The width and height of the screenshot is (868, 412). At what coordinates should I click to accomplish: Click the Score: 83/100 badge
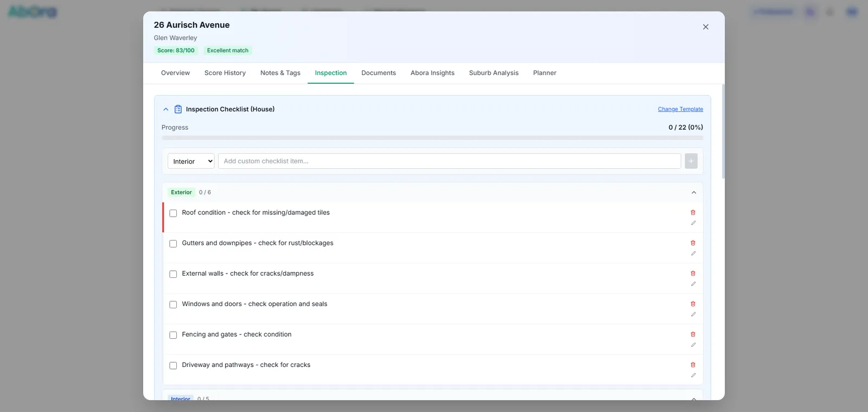click(x=176, y=50)
